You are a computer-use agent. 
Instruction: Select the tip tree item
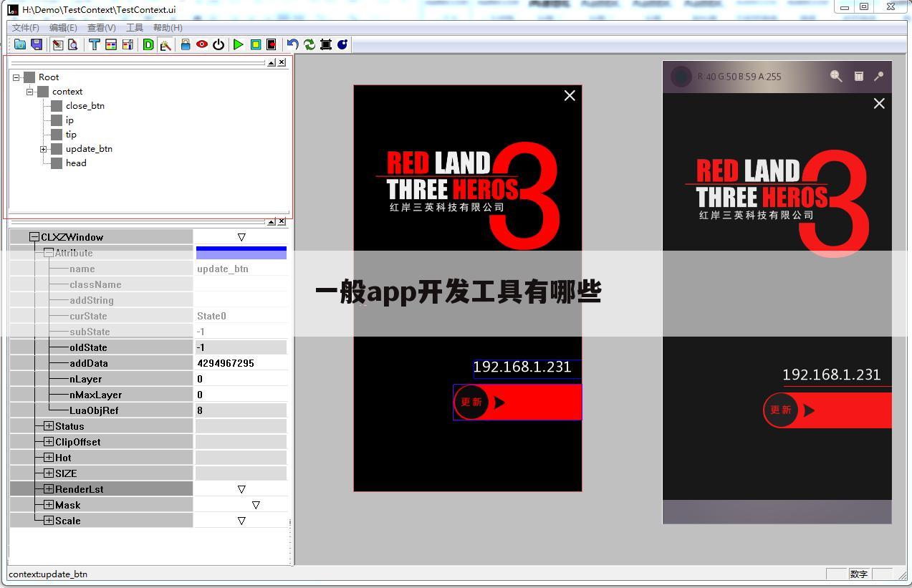(71, 135)
